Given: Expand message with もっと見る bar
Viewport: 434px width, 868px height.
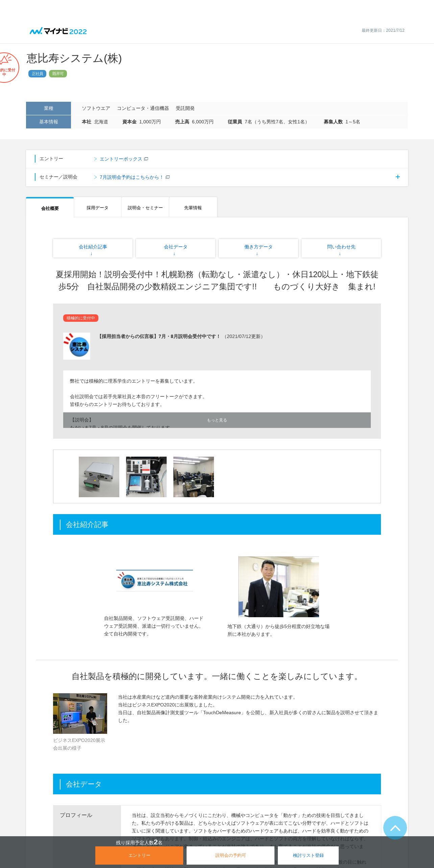Looking at the screenshot, I should 217,420.
